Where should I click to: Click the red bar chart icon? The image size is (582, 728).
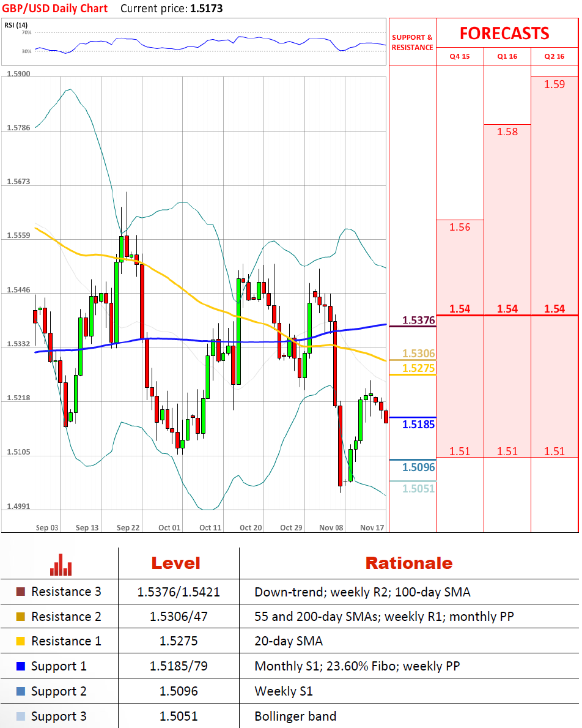[x=61, y=565]
